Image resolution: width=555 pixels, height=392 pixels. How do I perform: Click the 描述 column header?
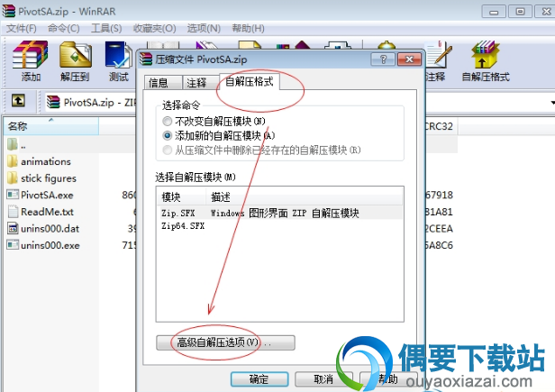[x=304, y=196]
